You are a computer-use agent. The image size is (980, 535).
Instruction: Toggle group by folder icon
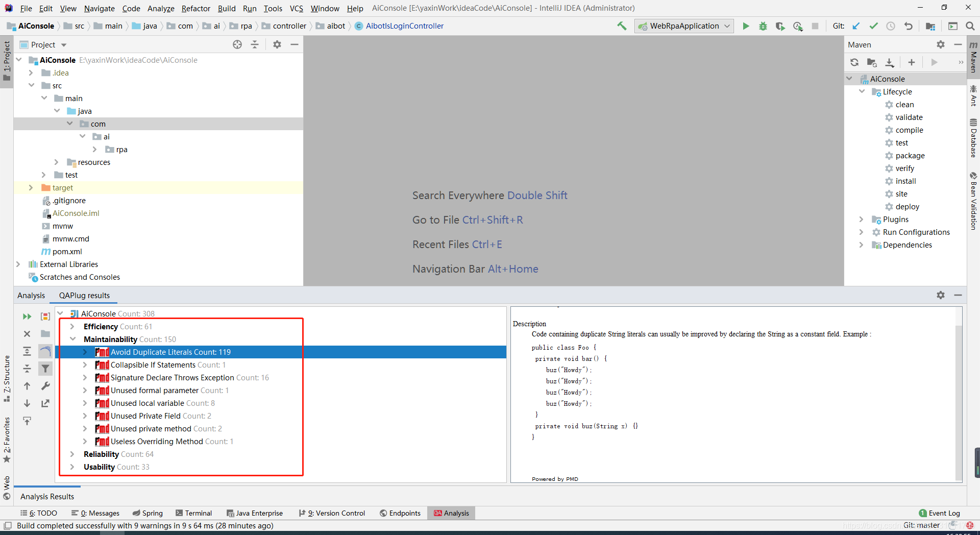45,334
